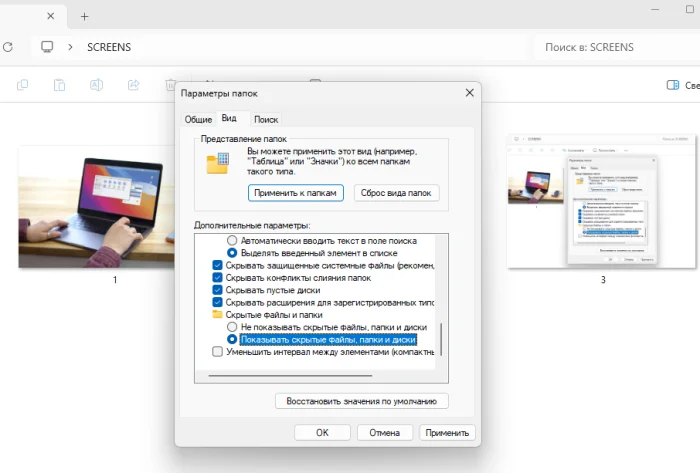Collapse Скрытые файлы и папки folder node
This screenshot has height=473, width=700.
[217, 315]
